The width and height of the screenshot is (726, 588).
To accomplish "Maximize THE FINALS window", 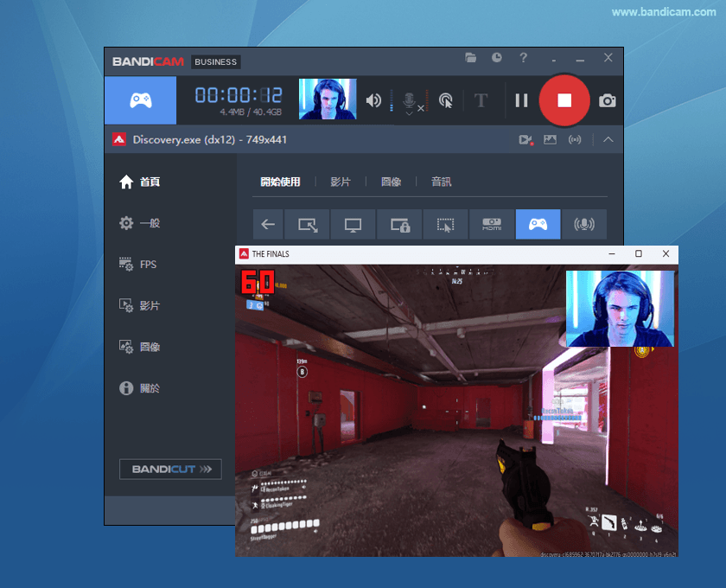I will coord(639,254).
